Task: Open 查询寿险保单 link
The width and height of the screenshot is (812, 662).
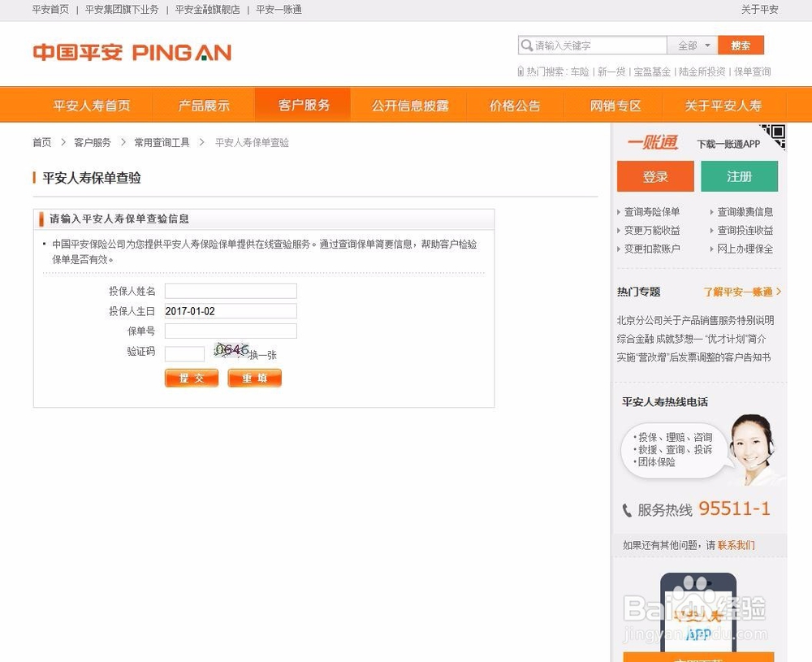Action: pos(652,212)
